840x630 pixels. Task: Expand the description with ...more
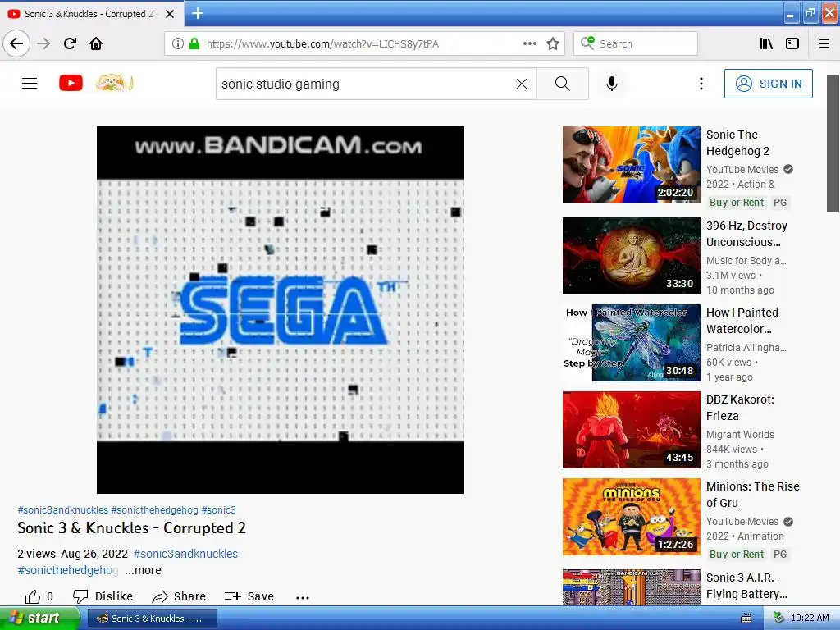pos(143,570)
